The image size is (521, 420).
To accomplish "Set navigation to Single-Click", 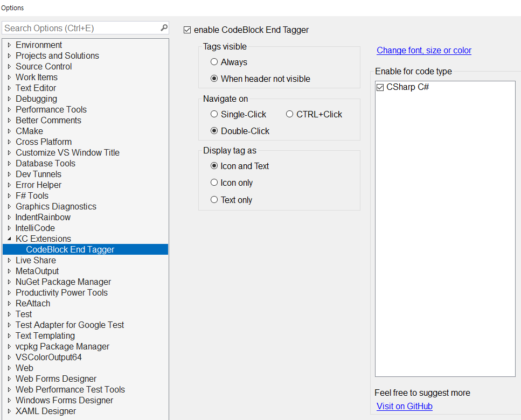I will (214, 114).
